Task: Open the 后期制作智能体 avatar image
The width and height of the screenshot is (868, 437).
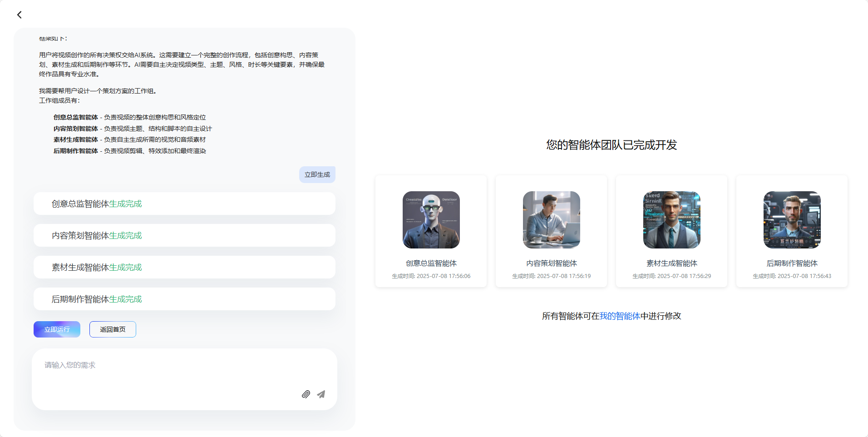Action: 792,220
